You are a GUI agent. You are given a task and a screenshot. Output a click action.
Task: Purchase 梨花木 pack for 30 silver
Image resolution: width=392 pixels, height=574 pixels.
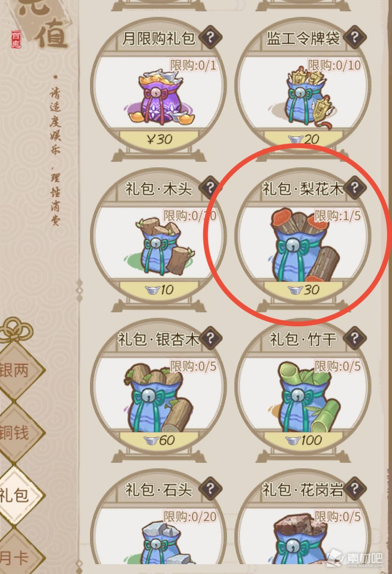tap(303, 290)
